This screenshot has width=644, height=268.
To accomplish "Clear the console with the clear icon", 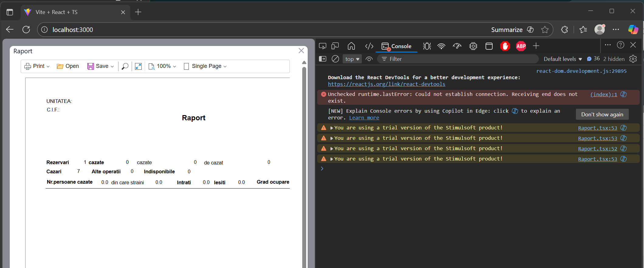I will click(x=335, y=59).
